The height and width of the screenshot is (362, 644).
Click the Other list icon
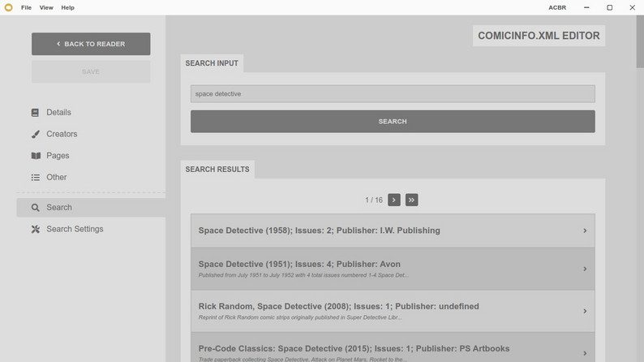tap(36, 178)
